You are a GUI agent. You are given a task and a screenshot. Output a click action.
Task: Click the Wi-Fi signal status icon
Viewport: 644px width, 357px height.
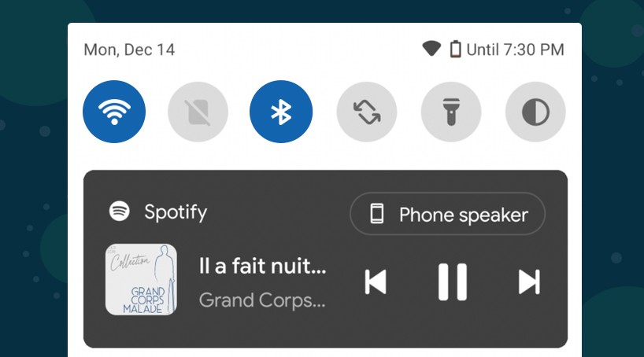pyautogui.click(x=431, y=50)
